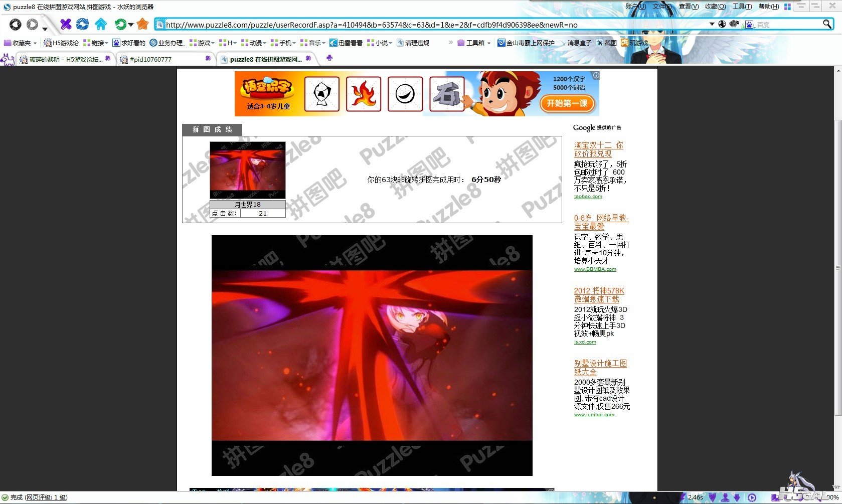Open the 2012 将神578K微端急速下载 ad link
This screenshot has height=504, width=842.
599,295
